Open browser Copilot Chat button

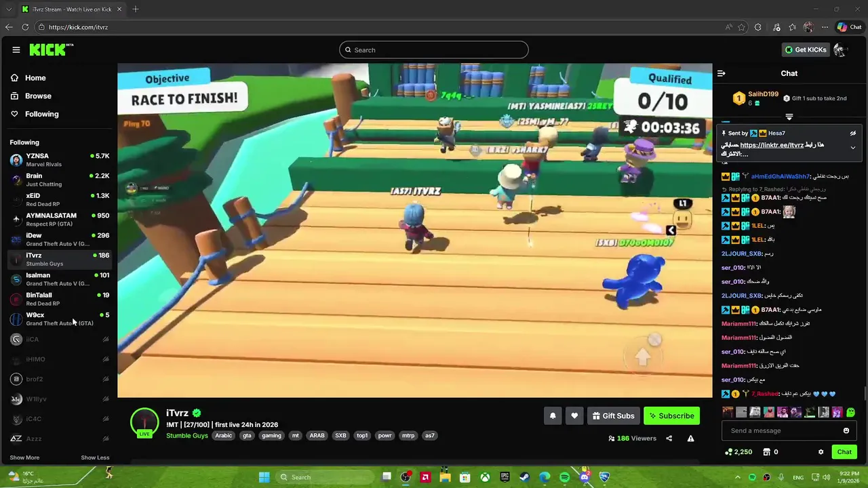click(849, 27)
